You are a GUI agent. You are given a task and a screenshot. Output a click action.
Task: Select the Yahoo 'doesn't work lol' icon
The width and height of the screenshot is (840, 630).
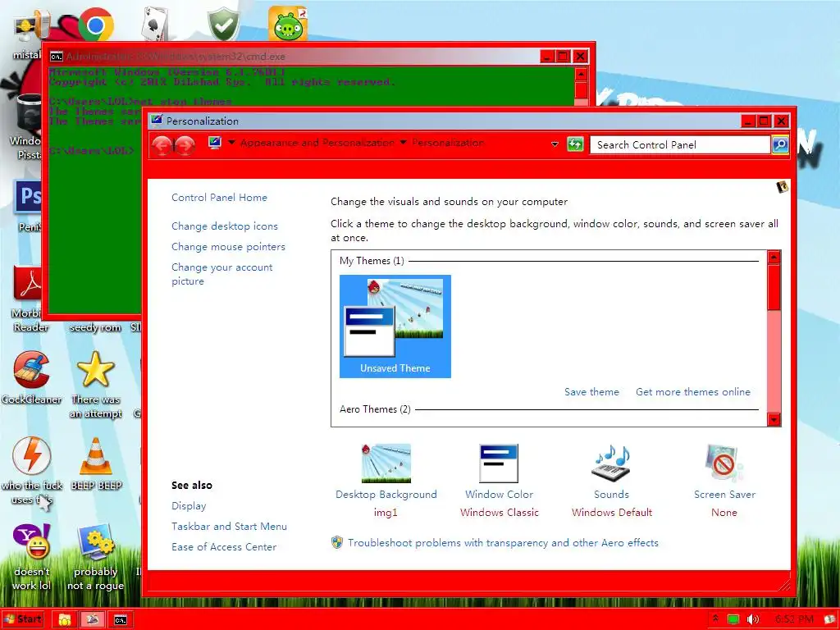[x=31, y=541]
